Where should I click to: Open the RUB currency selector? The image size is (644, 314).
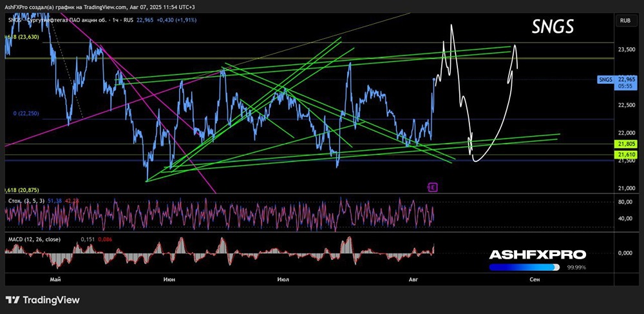click(626, 20)
